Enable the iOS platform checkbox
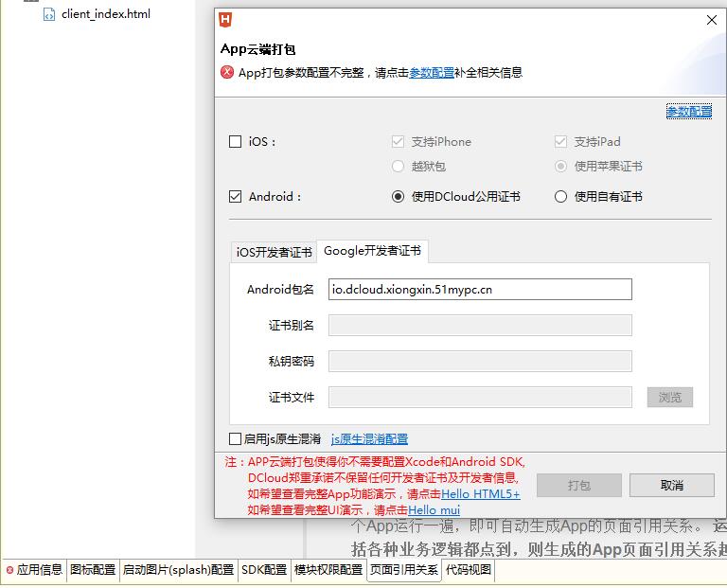727x588 pixels. click(x=236, y=141)
